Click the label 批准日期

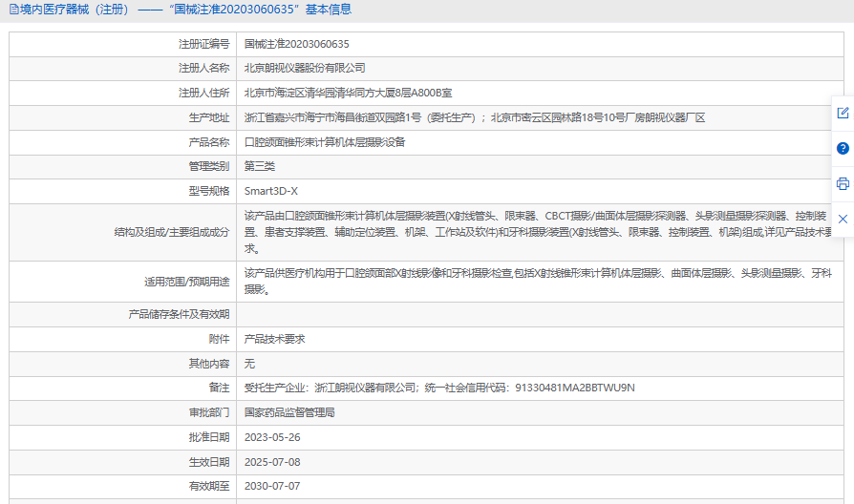(209, 437)
